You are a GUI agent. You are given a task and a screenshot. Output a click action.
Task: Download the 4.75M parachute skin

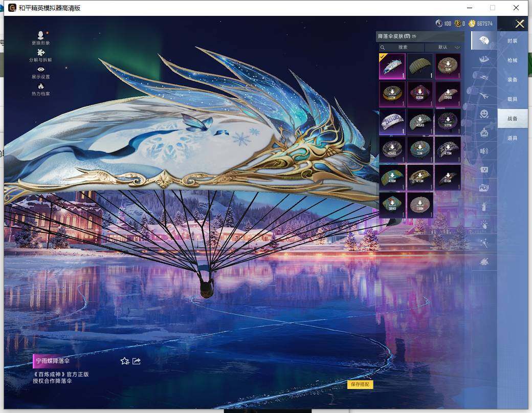coord(448,149)
